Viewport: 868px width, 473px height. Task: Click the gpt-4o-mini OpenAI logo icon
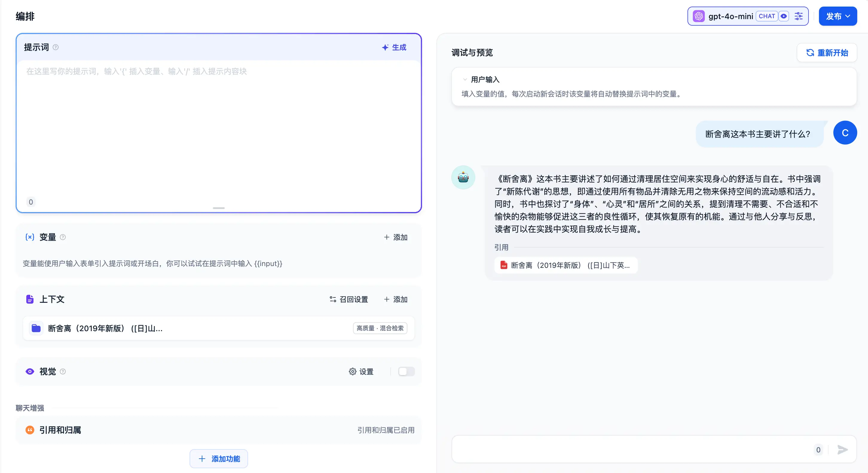pos(699,16)
